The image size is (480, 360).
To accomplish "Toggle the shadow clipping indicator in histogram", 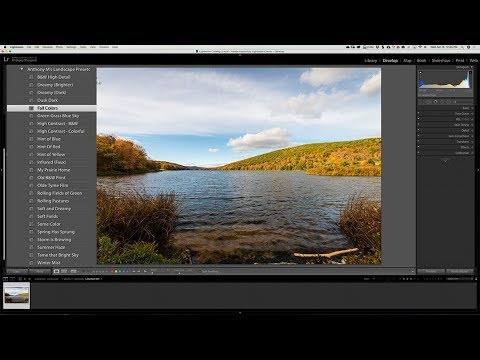I will pyautogui.click(x=421, y=72).
